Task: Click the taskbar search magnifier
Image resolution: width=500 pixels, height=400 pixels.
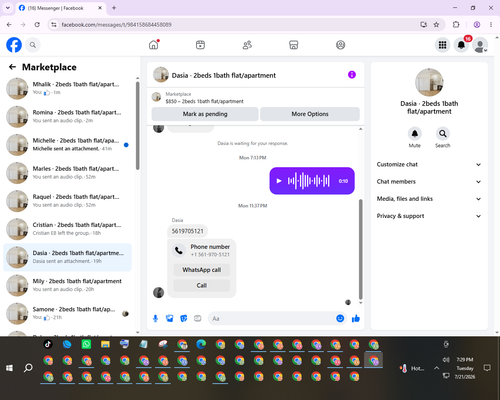Action: pos(28,368)
